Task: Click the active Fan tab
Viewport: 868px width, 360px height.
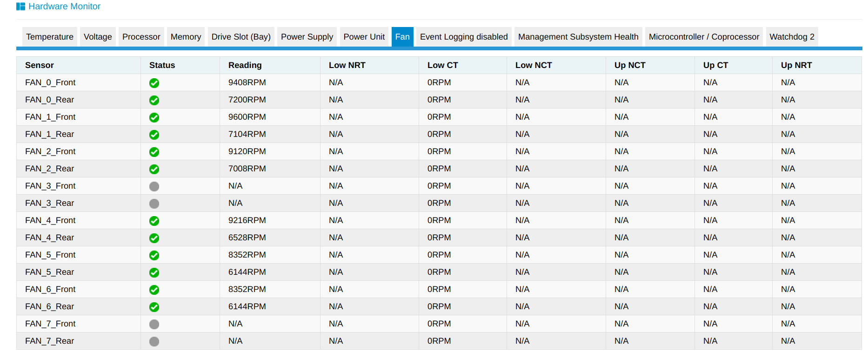Action: [x=402, y=37]
